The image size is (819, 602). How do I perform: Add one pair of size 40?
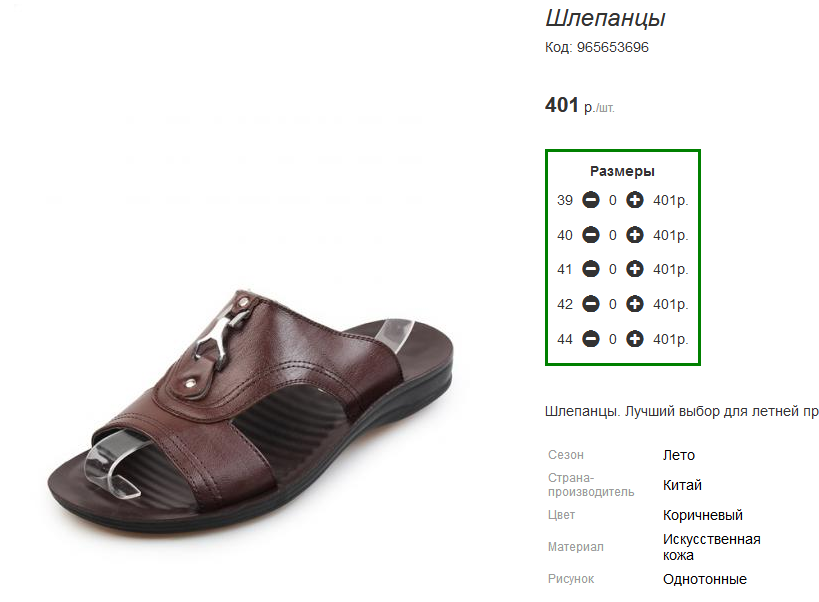635,235
